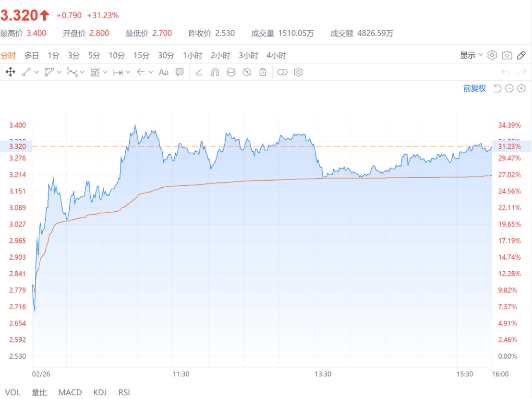Toggle the overlapping circles compare icon
The width and height of the screenshot is (532, 399).
(x=282, y=73)
